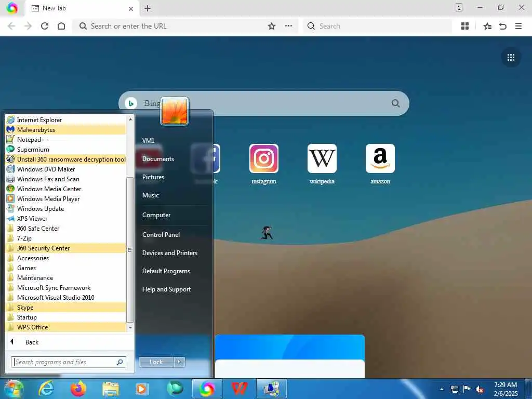Open WPS Office from the taskbar
Screen dimensions: 532x399
pos(240,389)
